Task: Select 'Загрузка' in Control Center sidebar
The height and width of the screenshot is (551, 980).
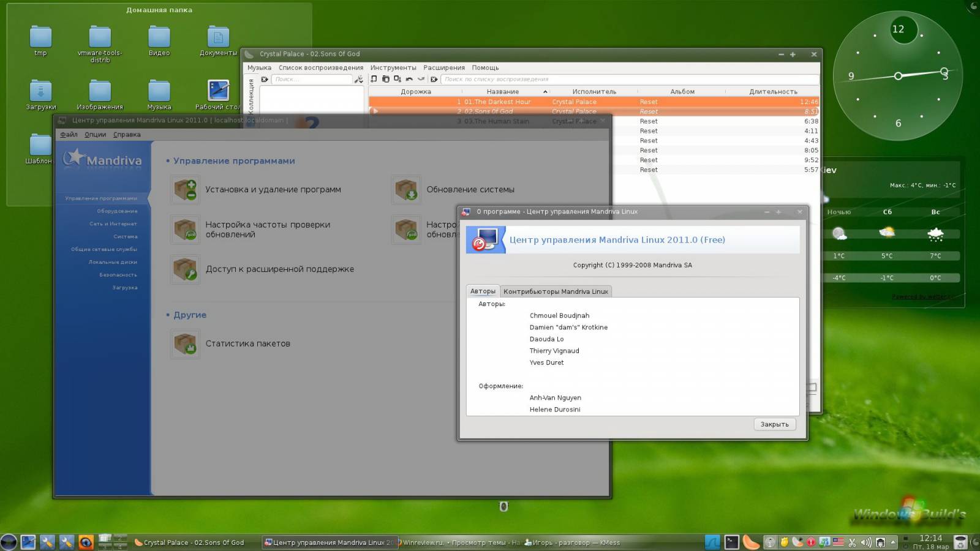Action: pyautogui.click(x=125, y=288)
